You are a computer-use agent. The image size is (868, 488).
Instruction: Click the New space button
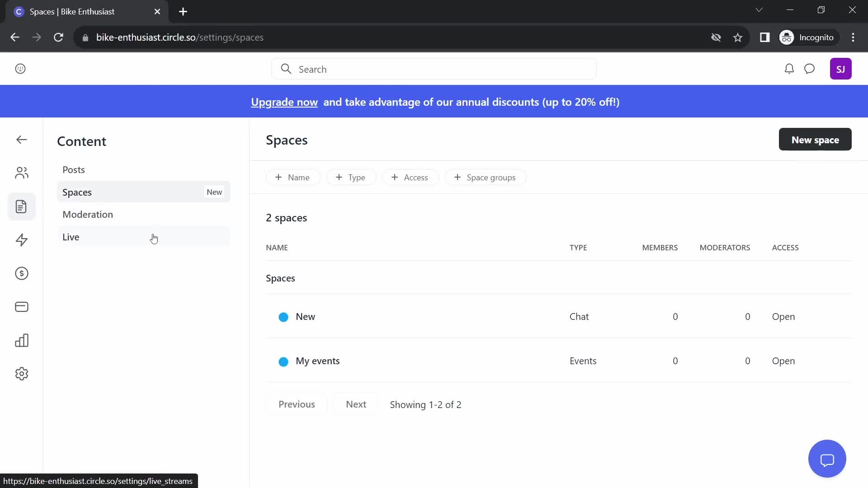(x=815, y=140)
